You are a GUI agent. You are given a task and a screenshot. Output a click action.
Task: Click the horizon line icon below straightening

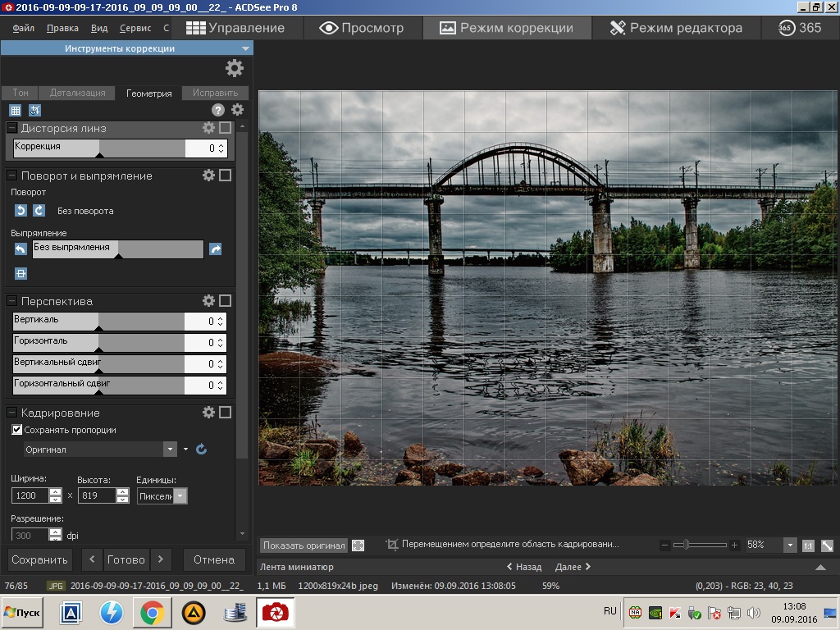pyautogui.click(x=21, y=274)
